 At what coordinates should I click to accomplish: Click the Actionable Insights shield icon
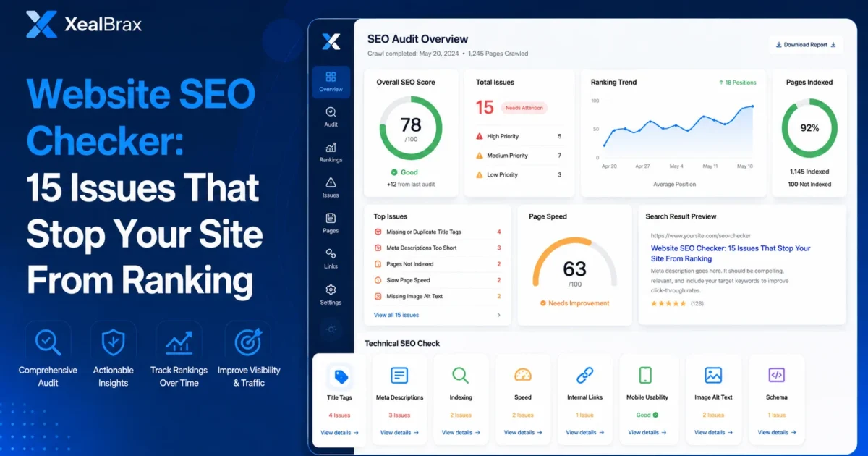(114, 342)
